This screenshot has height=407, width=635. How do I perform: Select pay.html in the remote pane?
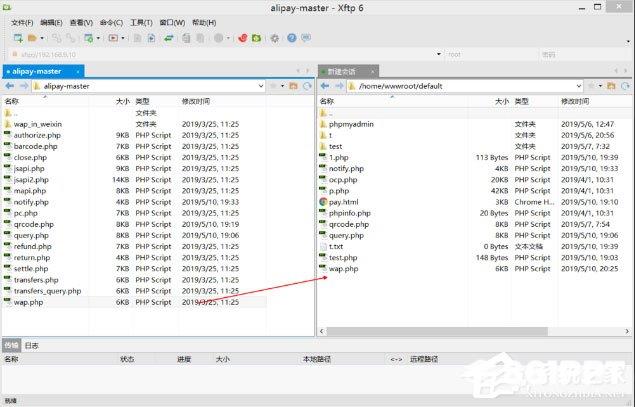pyautogui.click(x=343, y=202)
